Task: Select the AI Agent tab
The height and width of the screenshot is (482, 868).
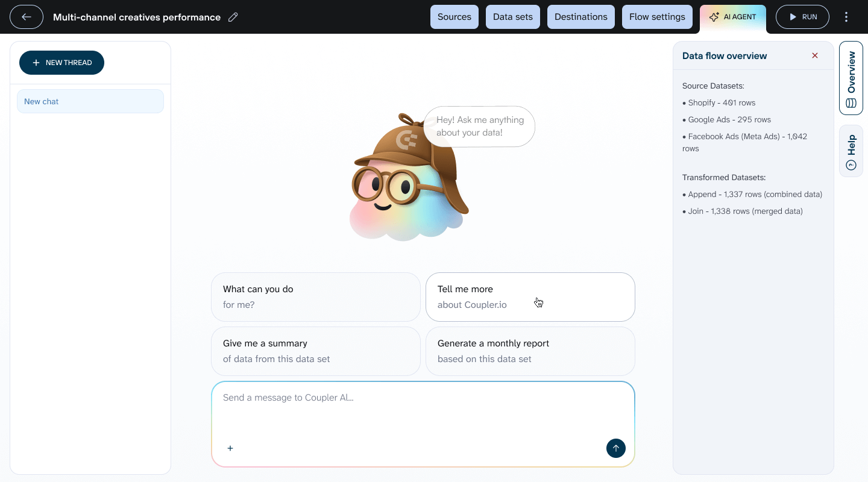Action: pos(733,17)
